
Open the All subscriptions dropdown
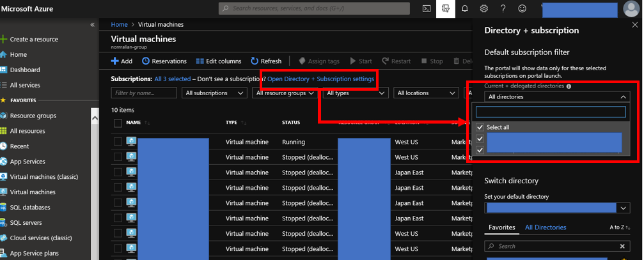click(x=214, y=93)
